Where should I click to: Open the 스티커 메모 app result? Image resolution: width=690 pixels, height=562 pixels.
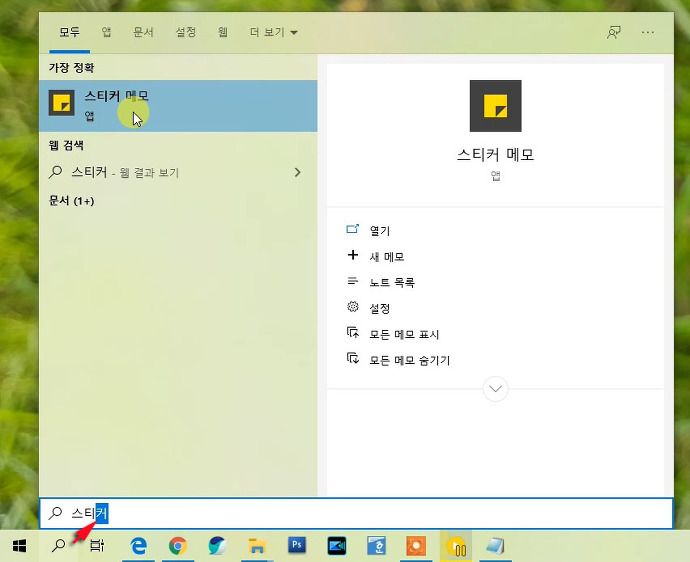point(178,106)
